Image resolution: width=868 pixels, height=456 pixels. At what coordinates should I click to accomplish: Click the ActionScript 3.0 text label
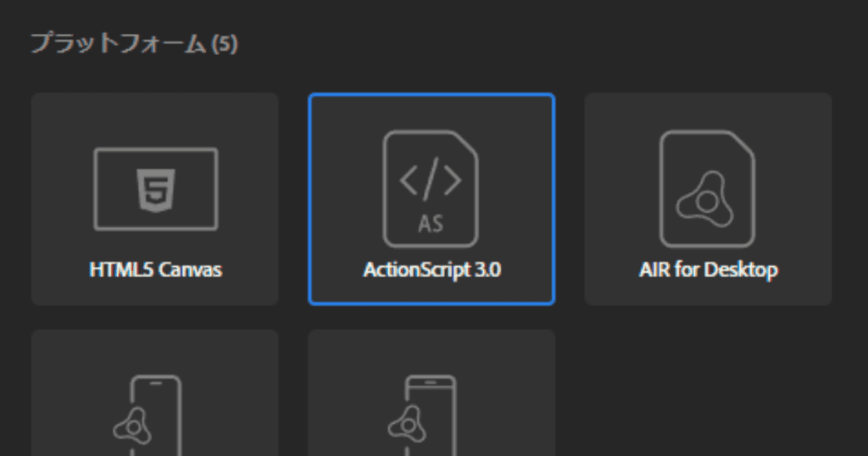click(x=431, y=270)
